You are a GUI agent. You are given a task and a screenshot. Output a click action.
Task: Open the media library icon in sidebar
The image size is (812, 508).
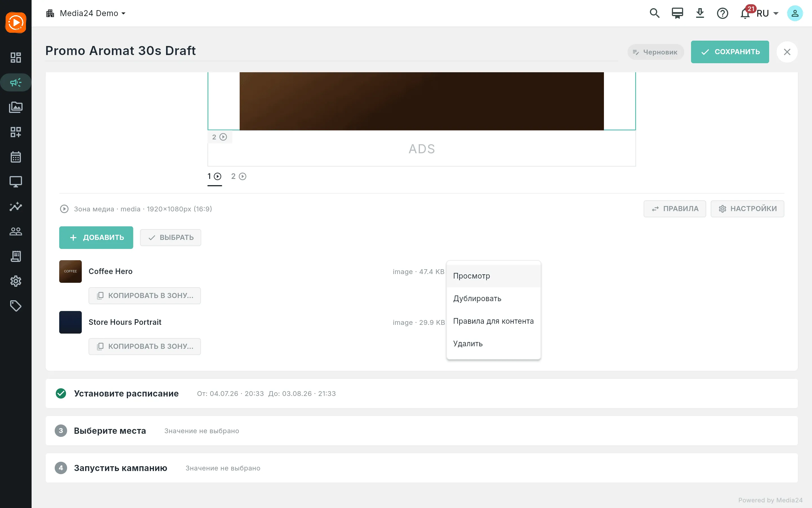(16, 107)
